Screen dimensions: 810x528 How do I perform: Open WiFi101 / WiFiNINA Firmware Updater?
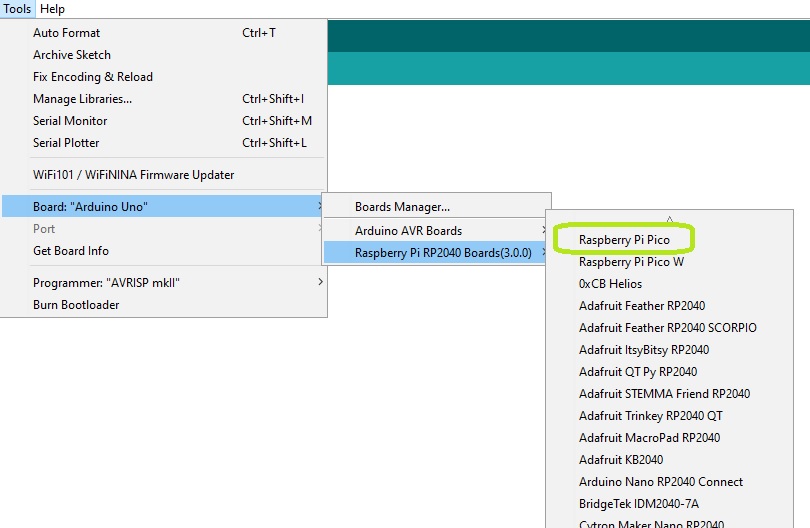(x=133, y=175)
